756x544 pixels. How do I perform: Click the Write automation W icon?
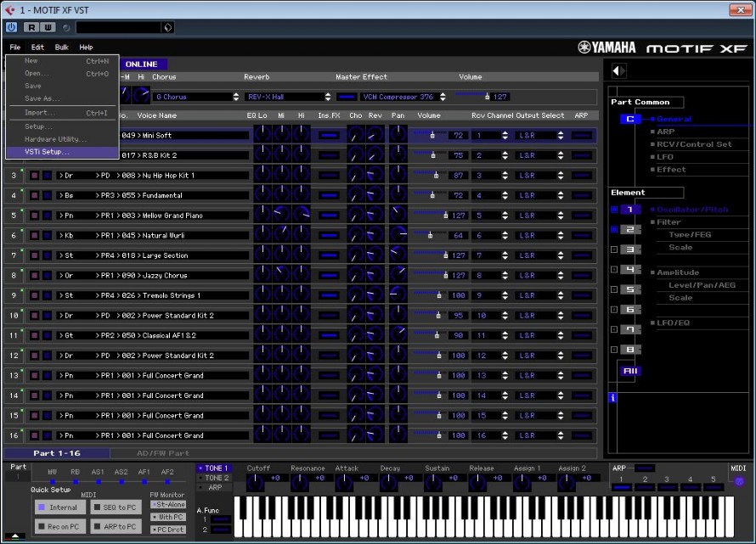pyautogui.click(x=46, y=28)
